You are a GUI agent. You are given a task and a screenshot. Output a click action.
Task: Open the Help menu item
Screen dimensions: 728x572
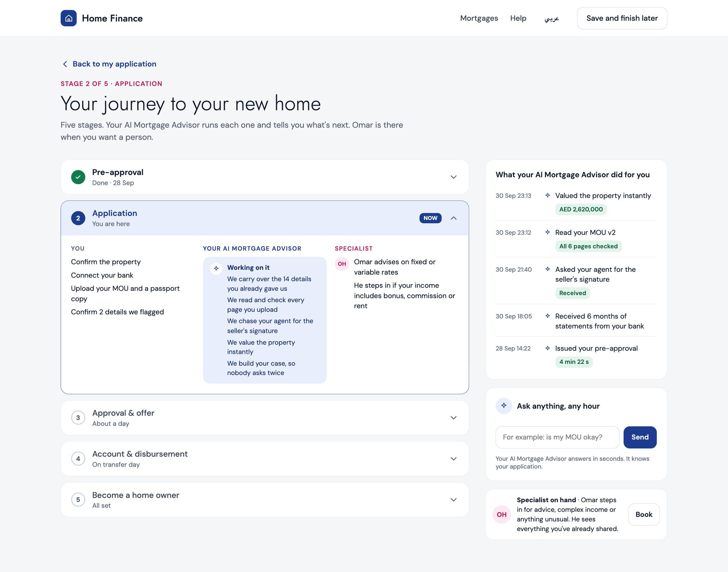(518, 18)
